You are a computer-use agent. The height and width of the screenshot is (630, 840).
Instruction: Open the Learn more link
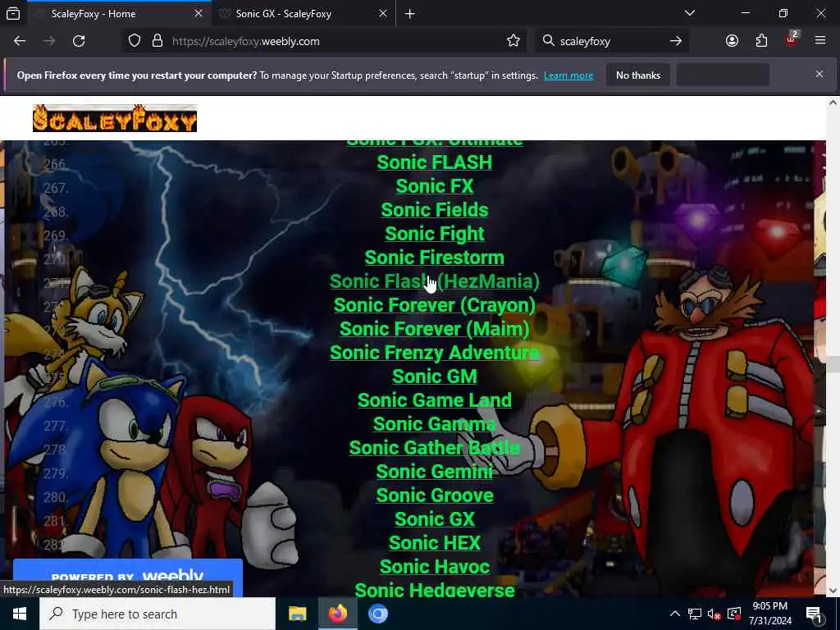tap(568, 75)
